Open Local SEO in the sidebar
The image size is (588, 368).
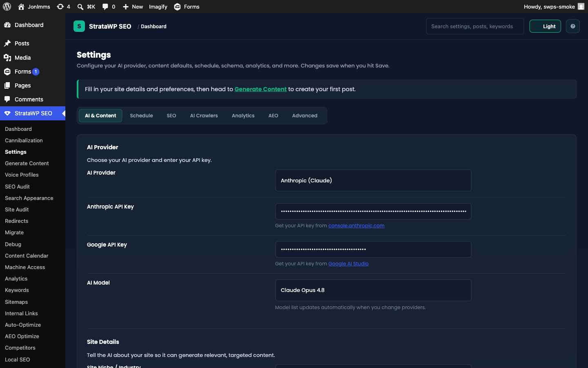pos(17,359)
